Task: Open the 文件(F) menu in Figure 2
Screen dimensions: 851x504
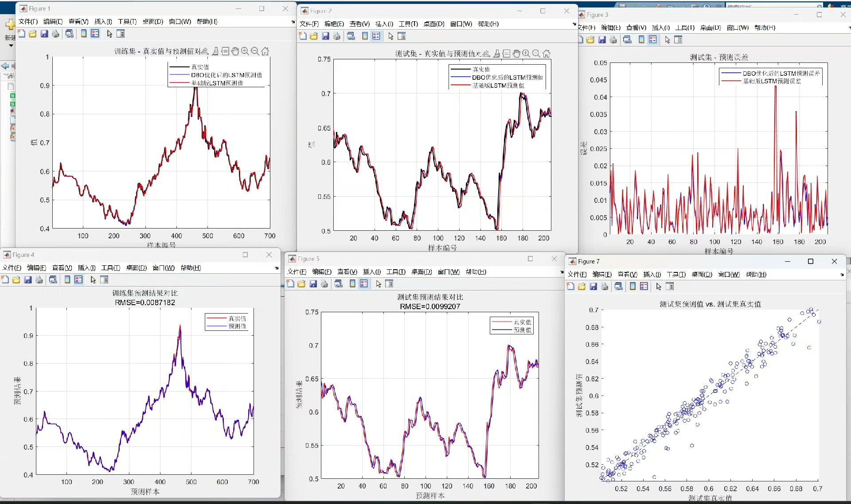Action: click(309, 24)
